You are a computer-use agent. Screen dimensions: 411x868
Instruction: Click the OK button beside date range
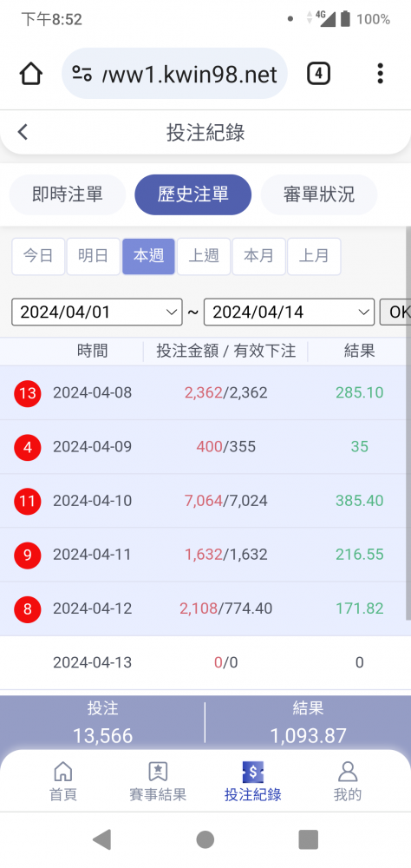pos(395,312)
